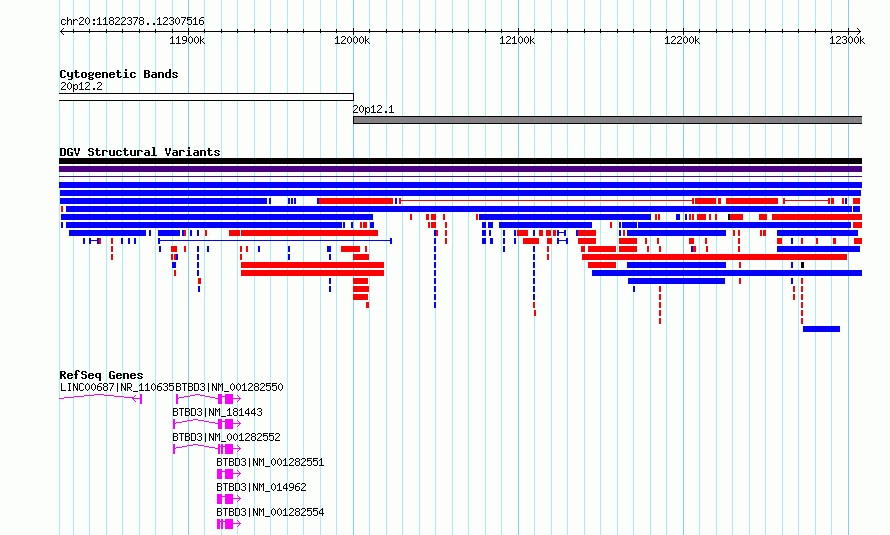Click the chr20:11822378..12307516 coordinate label
Viewport: 890px width, 535px height.
pos(132,21)
